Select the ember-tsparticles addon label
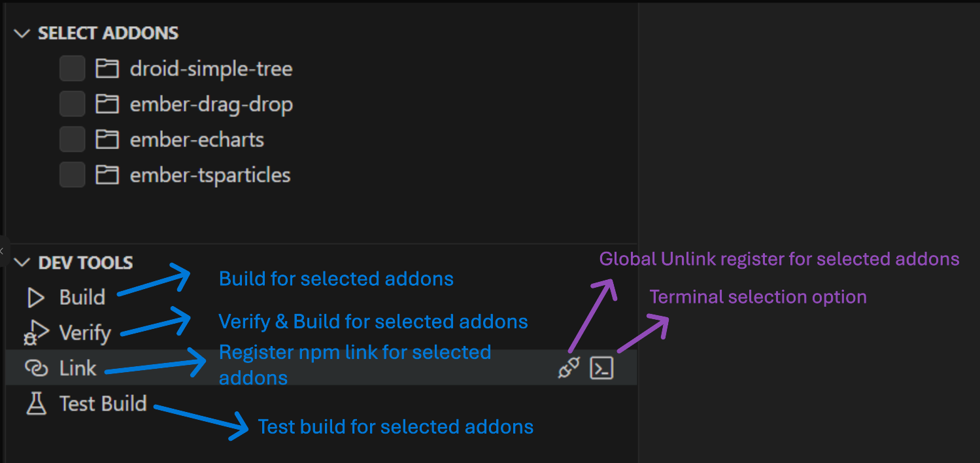 [x=210, y=175]
